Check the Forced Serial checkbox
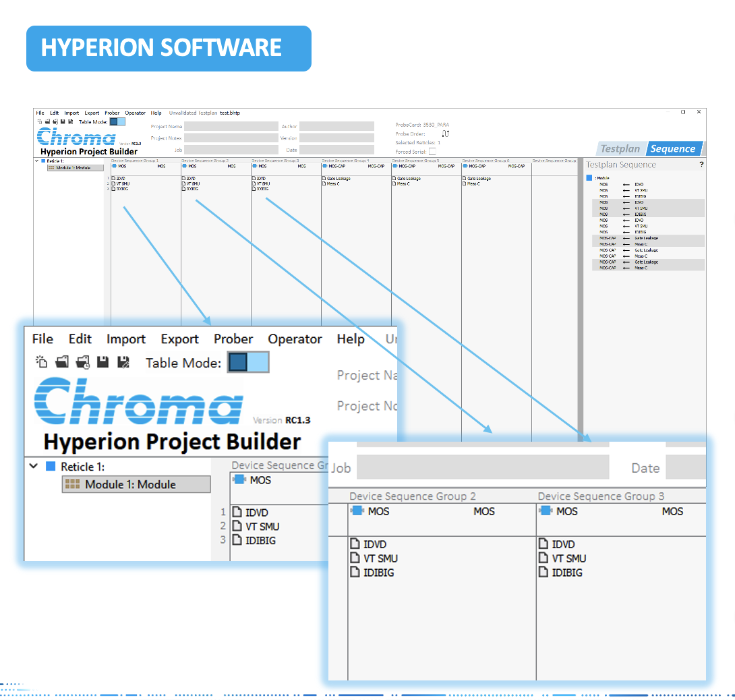This screenshot has width=735, height=700. click(432, 152)
